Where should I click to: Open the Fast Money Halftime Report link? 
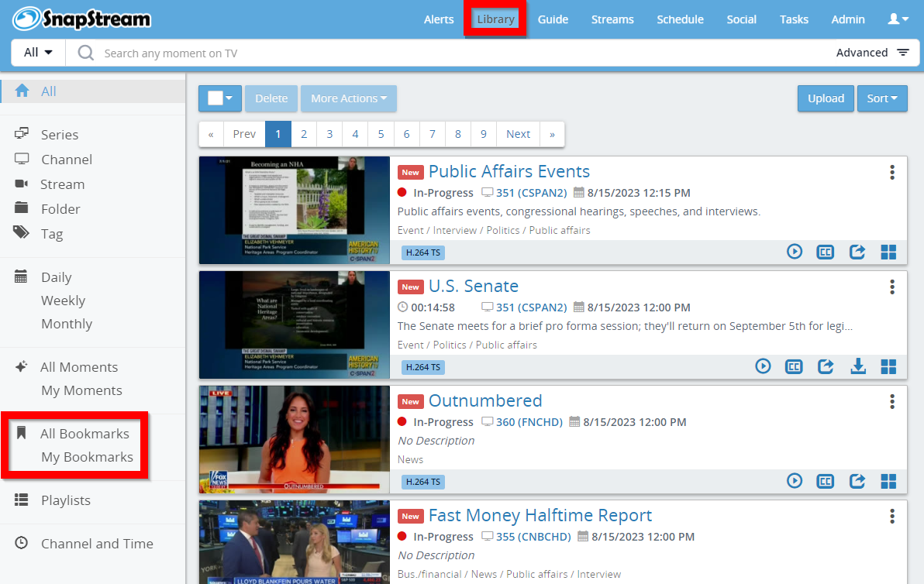pos(540,516)
